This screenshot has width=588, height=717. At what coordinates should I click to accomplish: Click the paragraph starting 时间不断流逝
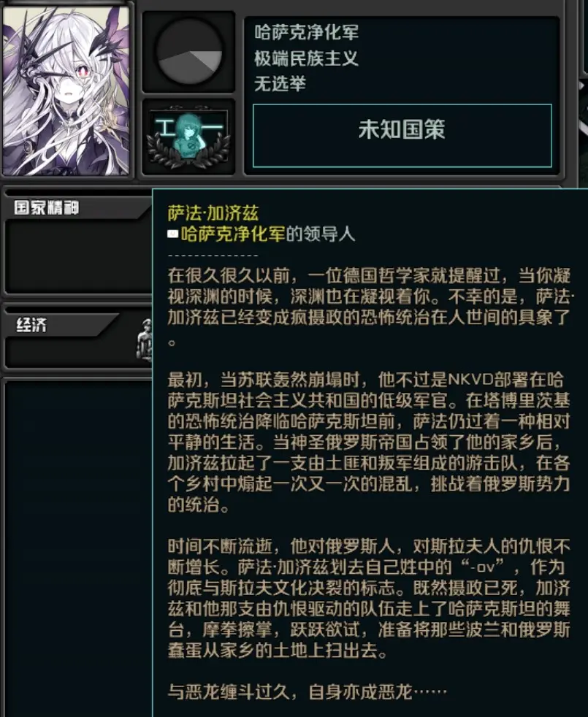pyautogui.click(x=369, y=598)
